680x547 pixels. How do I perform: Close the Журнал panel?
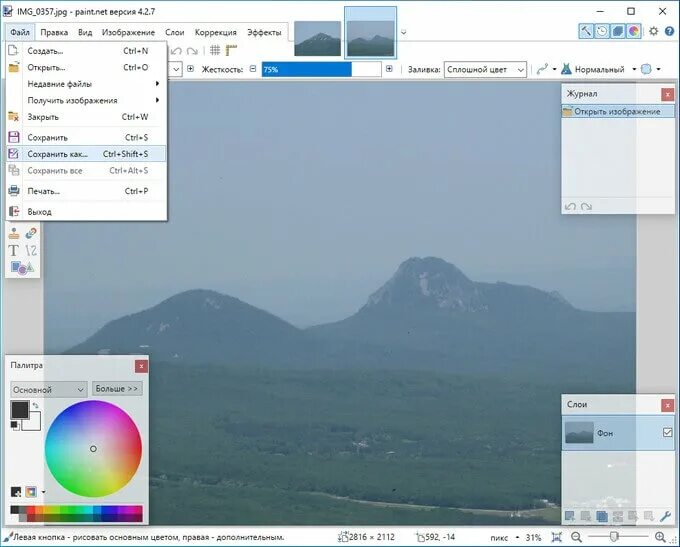667,94
